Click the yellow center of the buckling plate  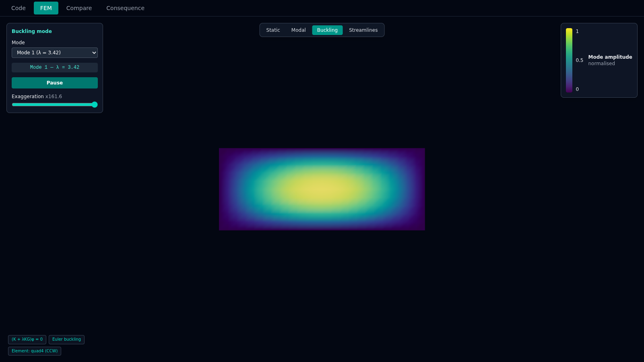click(320, 189)
